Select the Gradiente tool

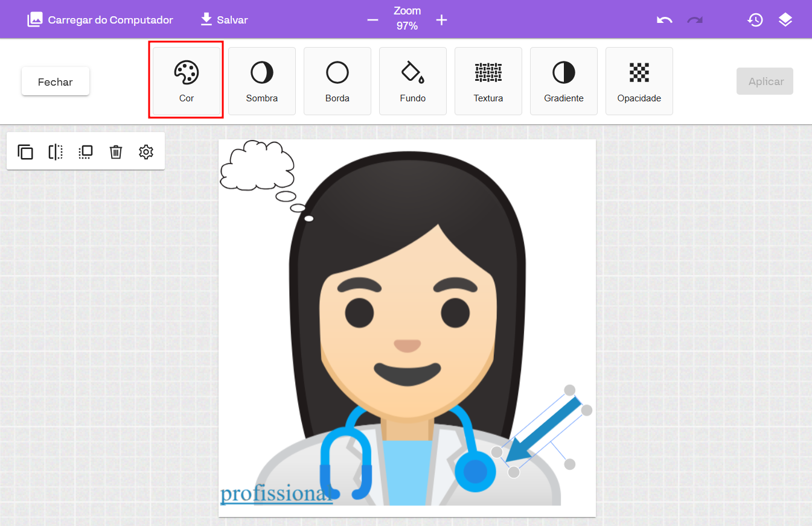[563, 81]
